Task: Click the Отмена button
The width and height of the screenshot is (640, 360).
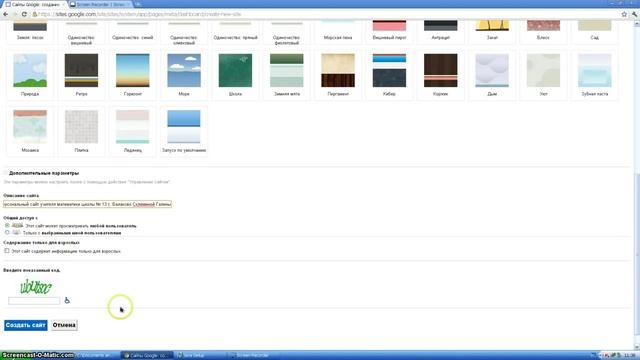Action: click(64, 325)
